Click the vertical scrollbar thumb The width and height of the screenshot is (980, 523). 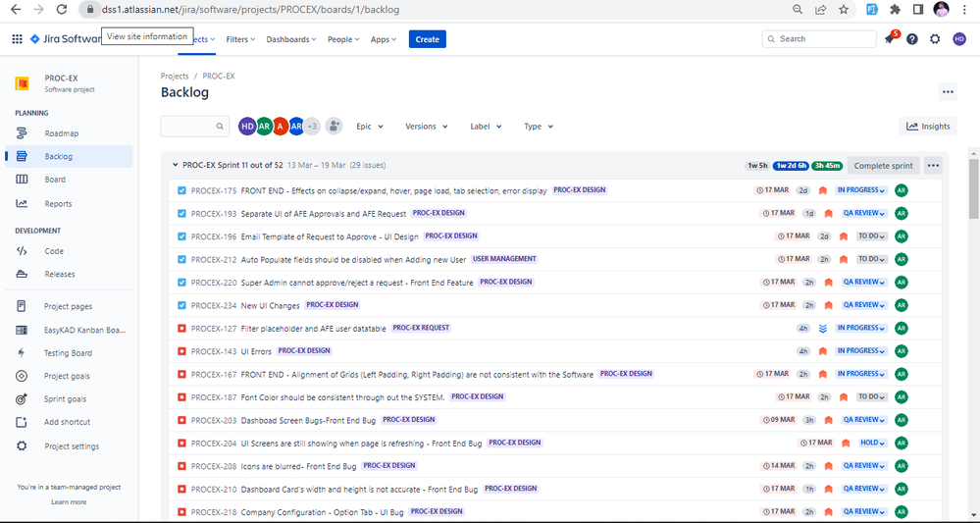coord(974,188)
